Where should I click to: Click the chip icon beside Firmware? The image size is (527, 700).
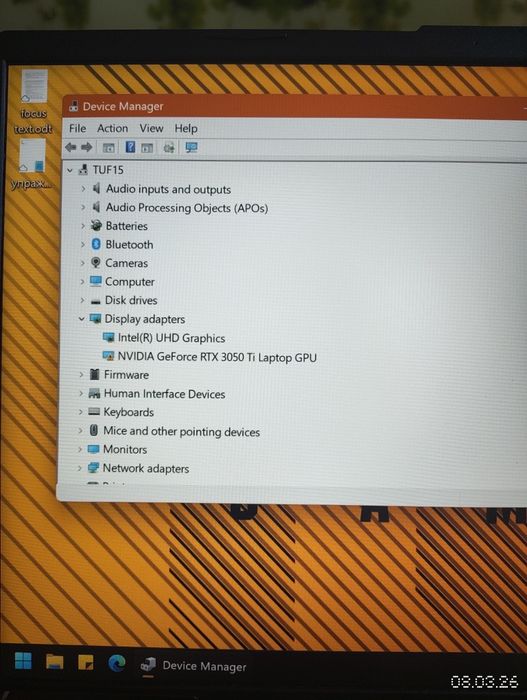(94, 374)
